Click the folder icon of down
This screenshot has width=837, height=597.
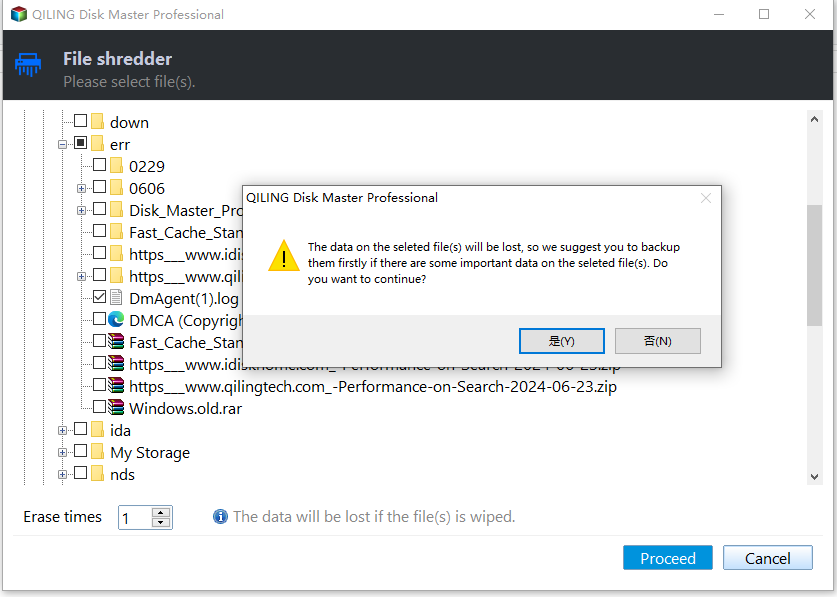(97, 122)
